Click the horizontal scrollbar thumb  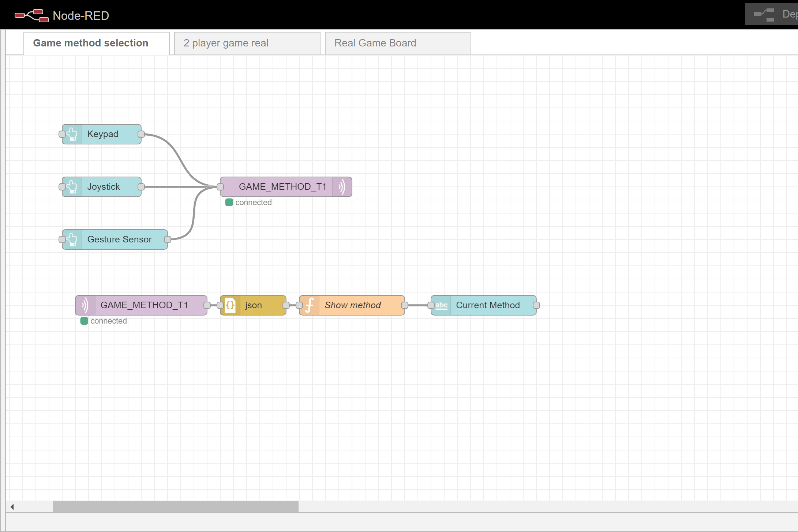click(175, 507)
